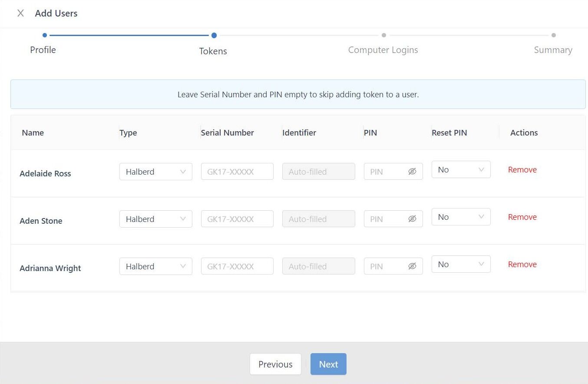
Task: Focus Serial Number field for Adrianna Wright
Action: click(x=237, y=266)
